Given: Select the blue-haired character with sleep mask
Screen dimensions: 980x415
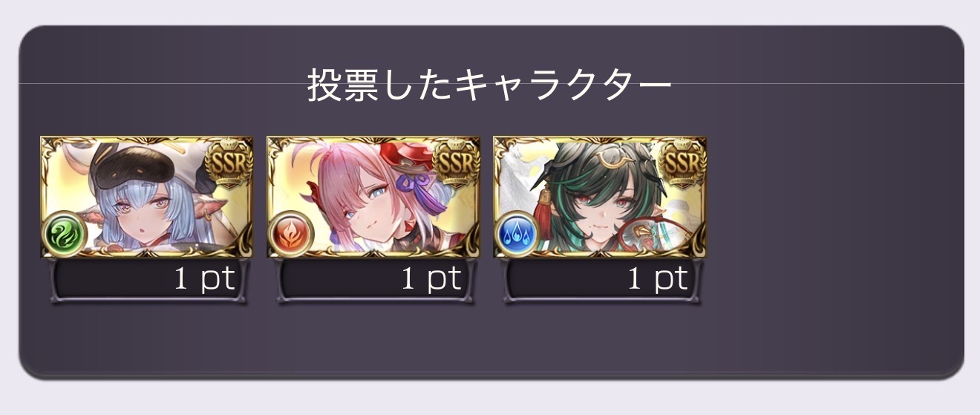Looking at the screenshot, I should [146, 197].
